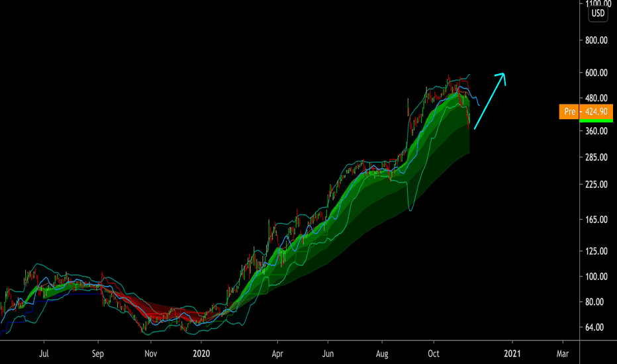Click the 64.00 price axis label
This screenshot has height=364, width=617.
[x=594, y=328]
